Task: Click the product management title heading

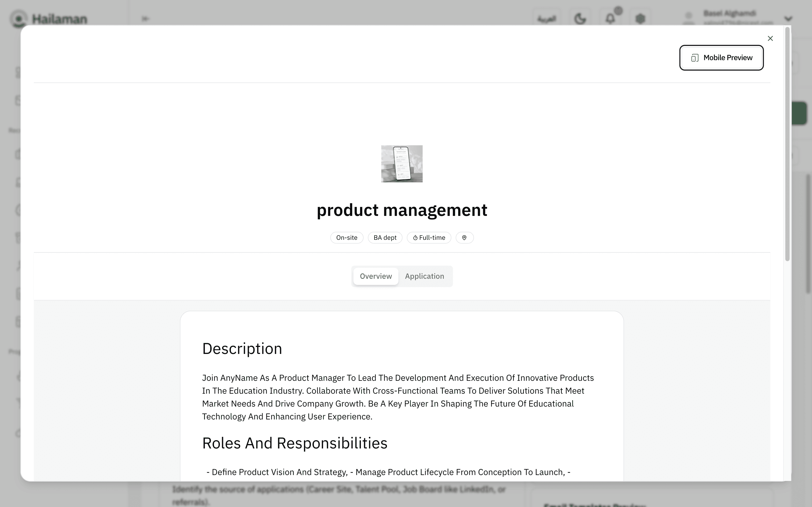Action: coord(402,210)
